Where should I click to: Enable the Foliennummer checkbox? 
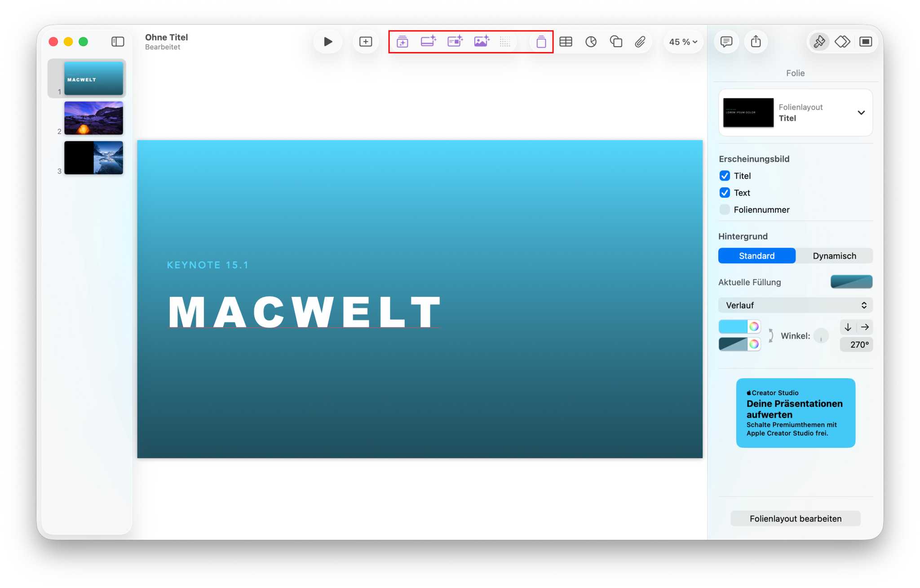pyautogui.click(x=725, y=210)
